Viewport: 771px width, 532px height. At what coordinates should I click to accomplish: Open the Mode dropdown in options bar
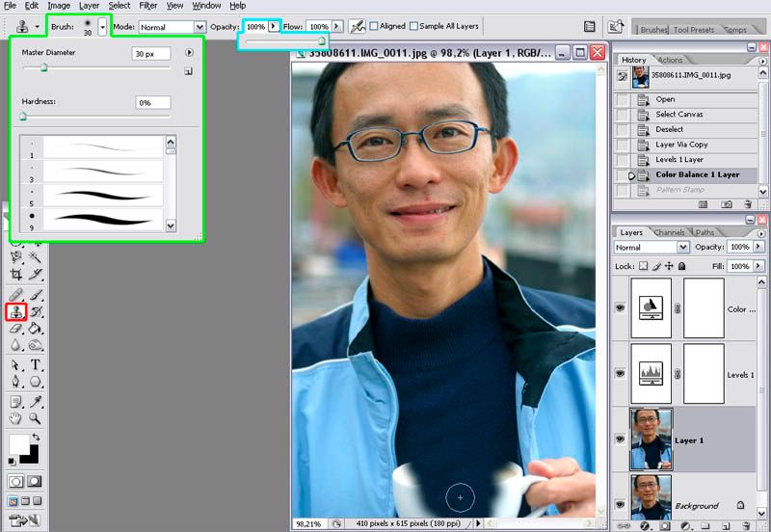tap(199, 27)
